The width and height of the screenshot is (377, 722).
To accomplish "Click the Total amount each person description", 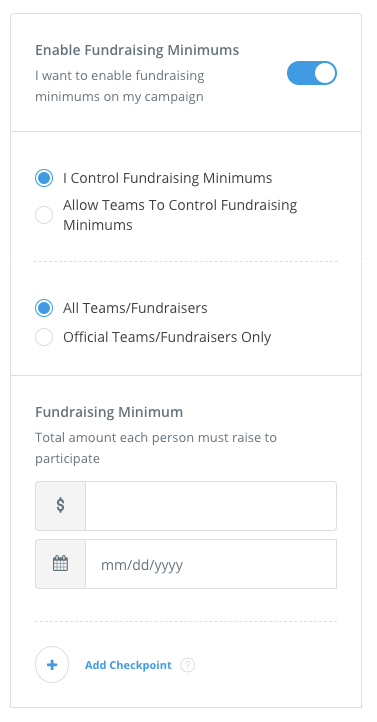I will point(156,448).
